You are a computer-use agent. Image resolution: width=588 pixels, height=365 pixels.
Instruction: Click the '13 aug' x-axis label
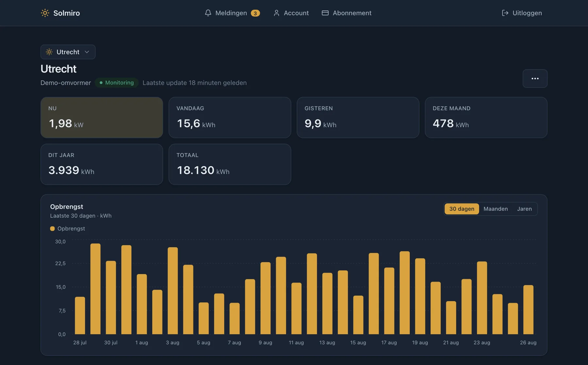327,342
